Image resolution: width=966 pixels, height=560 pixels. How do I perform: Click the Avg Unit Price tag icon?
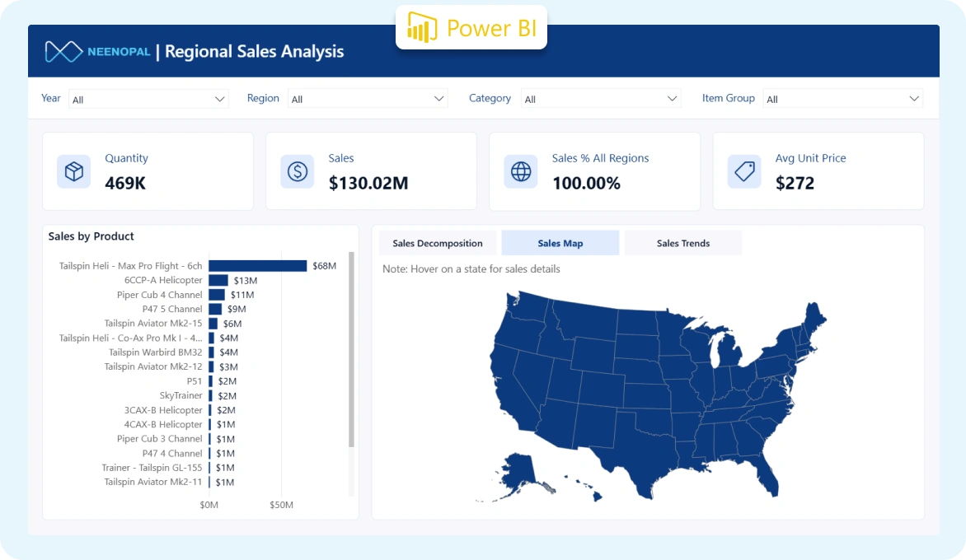744,171
